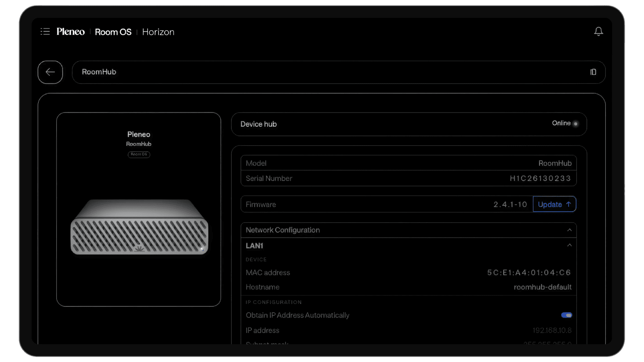Go back with the arrow button
The width and height of the screenshot is (644, 362).
coord(50,72)
